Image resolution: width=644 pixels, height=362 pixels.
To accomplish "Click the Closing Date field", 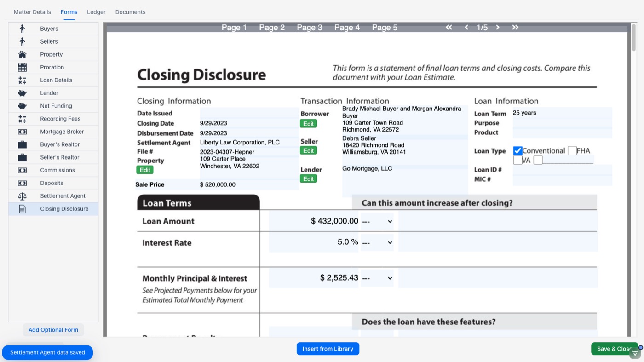I will pos(249,123).
